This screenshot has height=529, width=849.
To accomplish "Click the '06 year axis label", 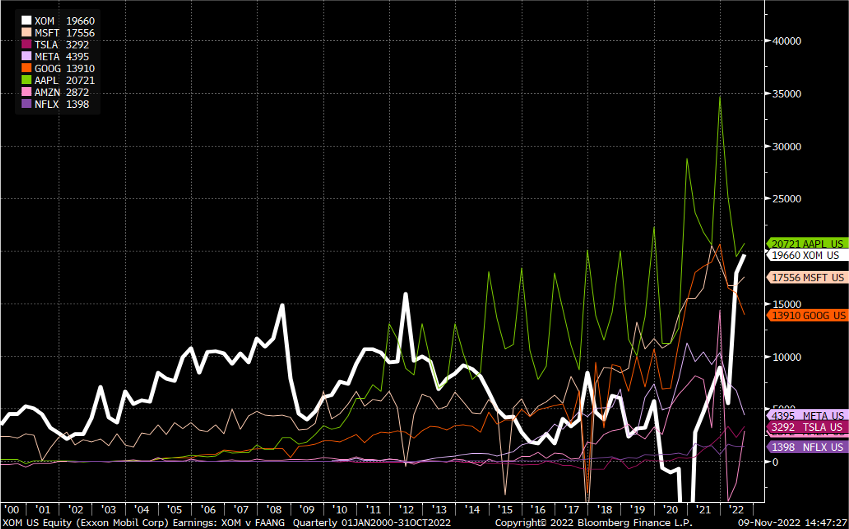I will pyautogui.click(x=208, y=510).
